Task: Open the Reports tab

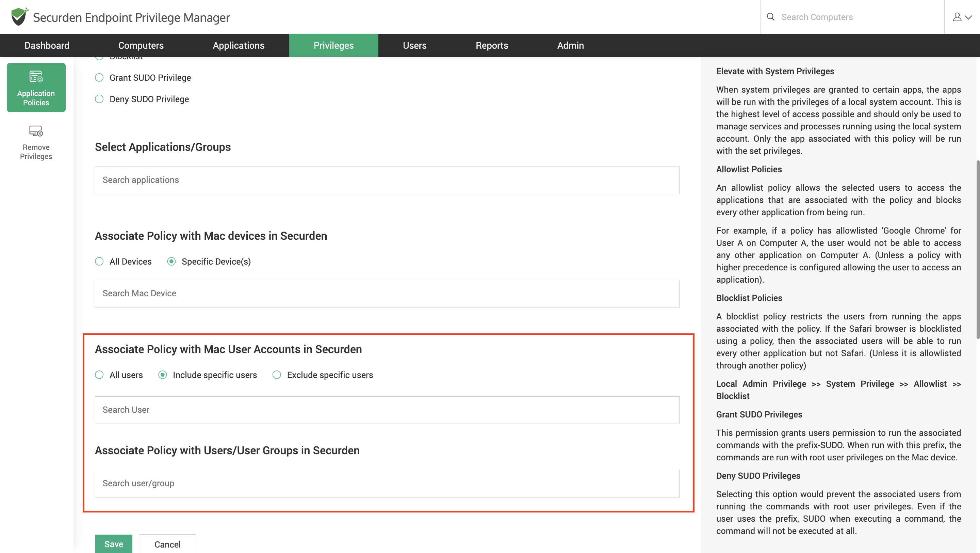Action: point(491,45)
